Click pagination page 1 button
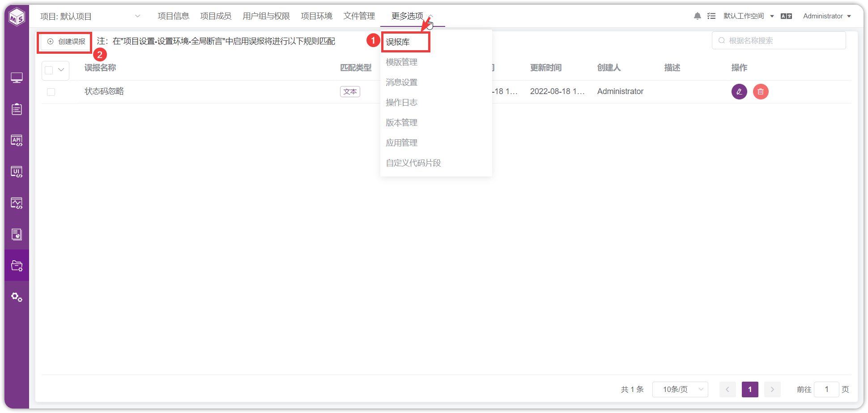The width and height of the screenshot is (868, 413). (750, 389)
